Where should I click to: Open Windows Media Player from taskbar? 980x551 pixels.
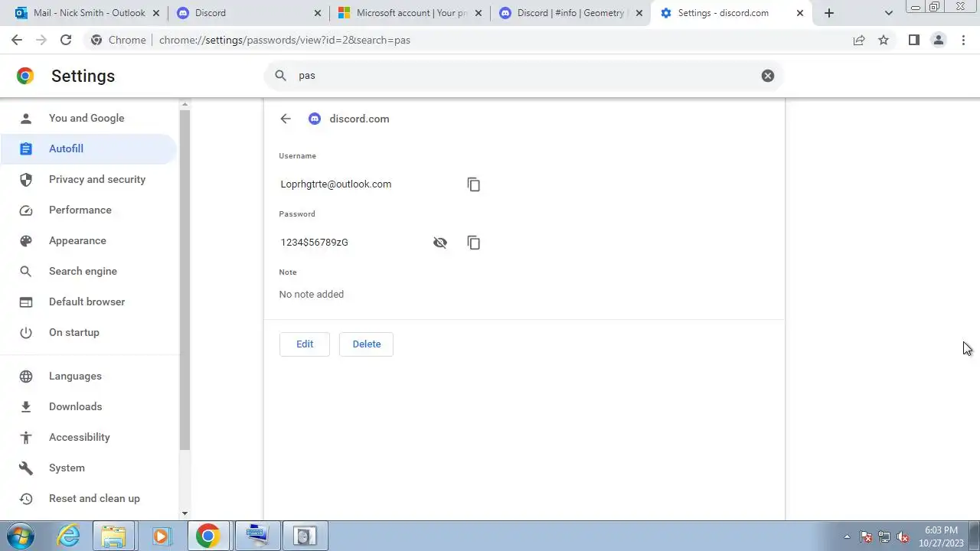161,536
